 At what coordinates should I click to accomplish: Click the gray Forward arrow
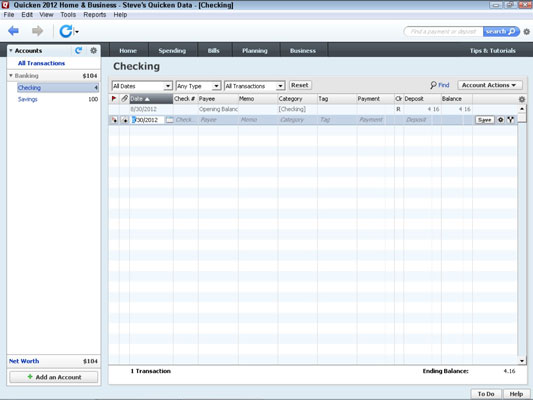click(x=37, y=31)
